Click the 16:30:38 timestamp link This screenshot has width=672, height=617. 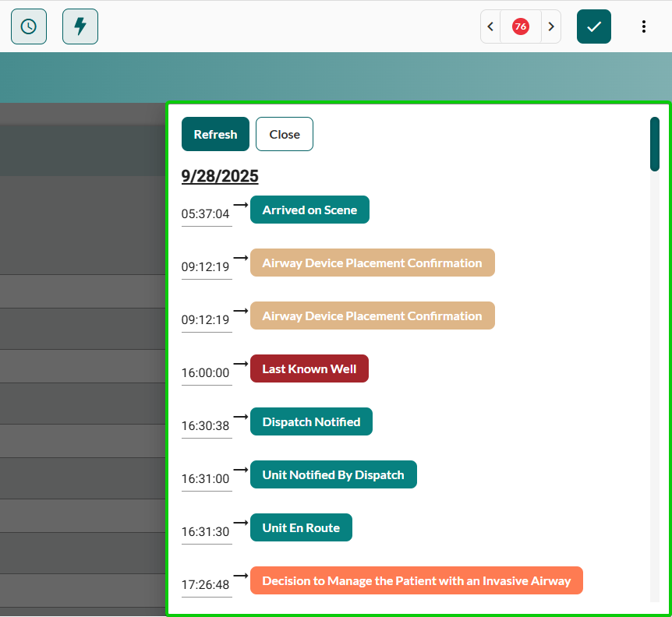click(206, 425)
